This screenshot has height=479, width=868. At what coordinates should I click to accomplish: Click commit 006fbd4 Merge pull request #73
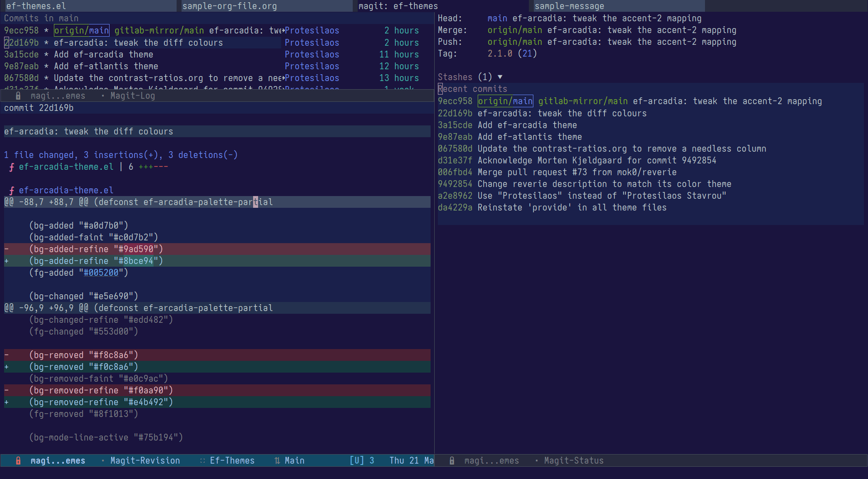click(x=557, y=172)
